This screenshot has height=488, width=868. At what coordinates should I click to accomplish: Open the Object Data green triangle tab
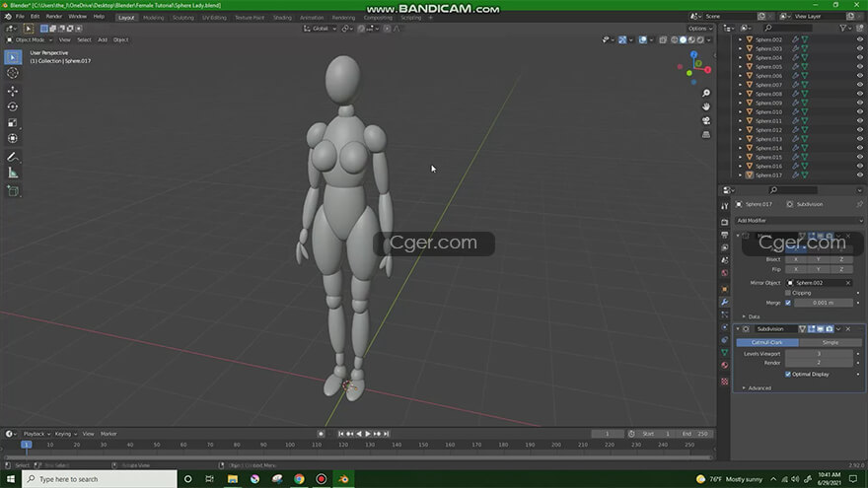click(x=725, y=353)
